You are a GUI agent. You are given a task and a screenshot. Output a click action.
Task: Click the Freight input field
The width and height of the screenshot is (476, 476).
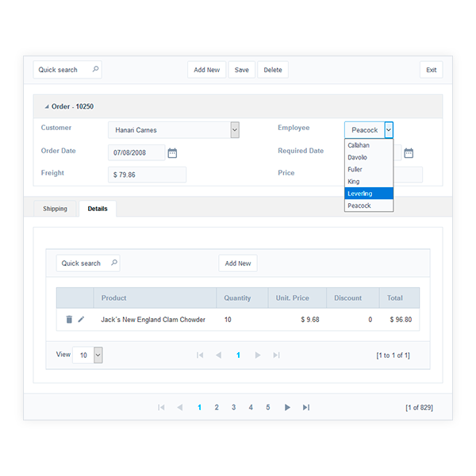tap(147, 175)
